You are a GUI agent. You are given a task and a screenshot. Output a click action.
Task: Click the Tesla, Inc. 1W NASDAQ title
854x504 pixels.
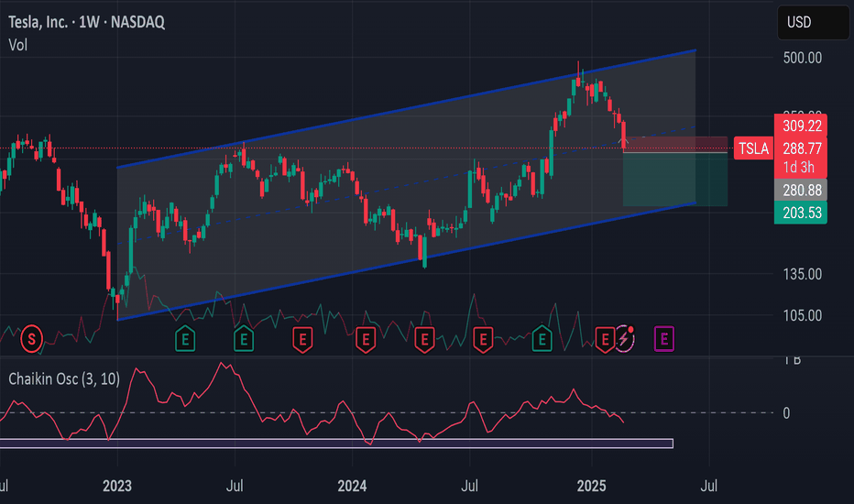tap(87, 22)
